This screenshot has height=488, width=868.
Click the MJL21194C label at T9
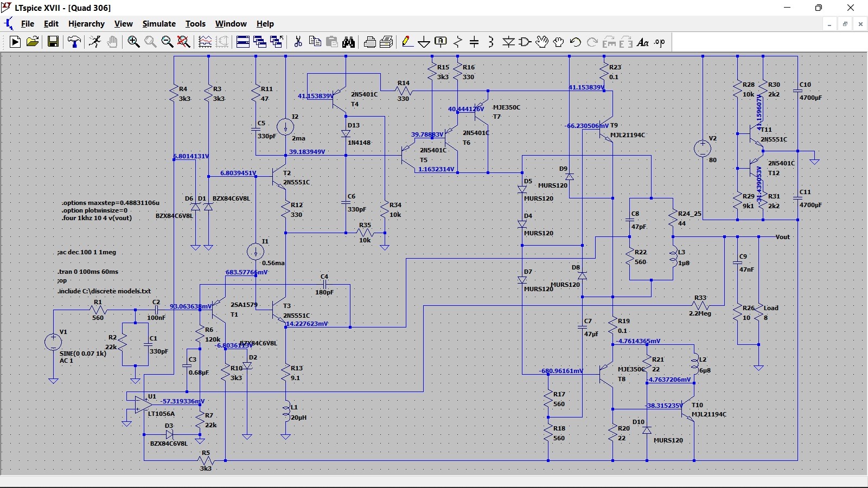(x=628, y=135)
